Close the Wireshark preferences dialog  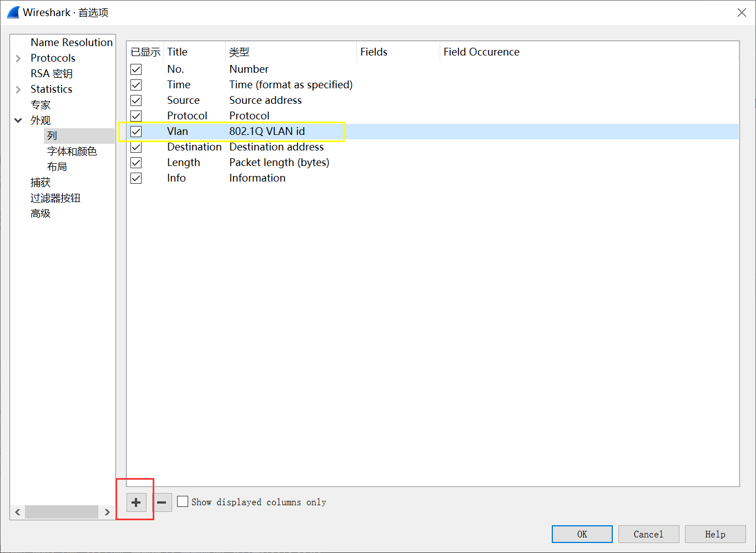click(742, 12)
